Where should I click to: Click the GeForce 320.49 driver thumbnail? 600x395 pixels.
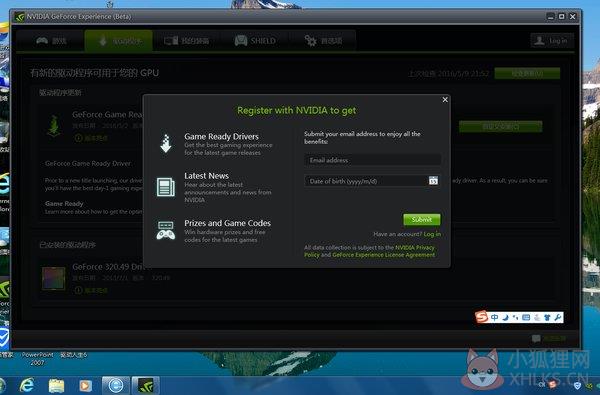(x=54, y=278)
